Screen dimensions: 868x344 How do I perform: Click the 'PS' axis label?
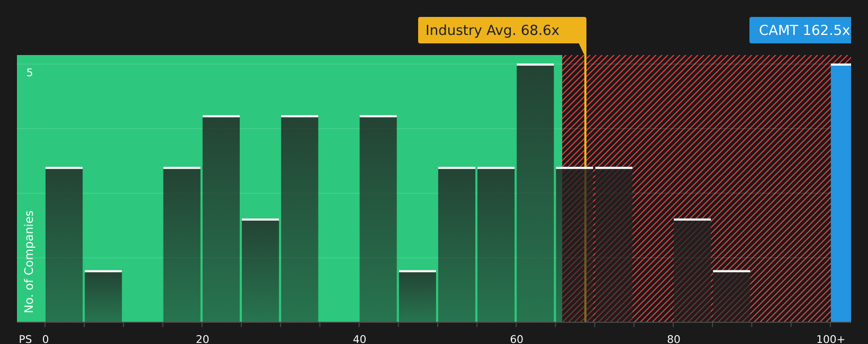tap(25, 339)
